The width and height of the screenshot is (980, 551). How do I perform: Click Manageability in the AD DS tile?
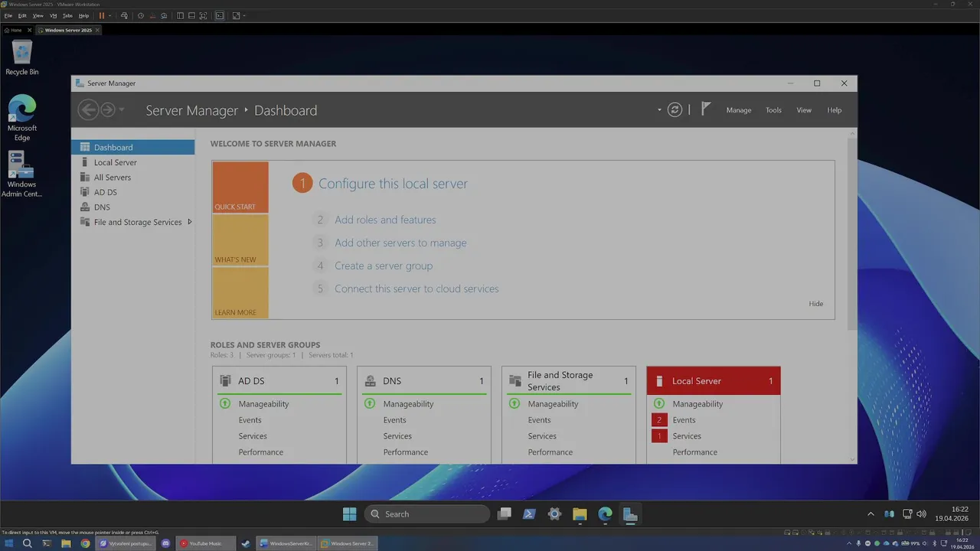click(263, 404)
